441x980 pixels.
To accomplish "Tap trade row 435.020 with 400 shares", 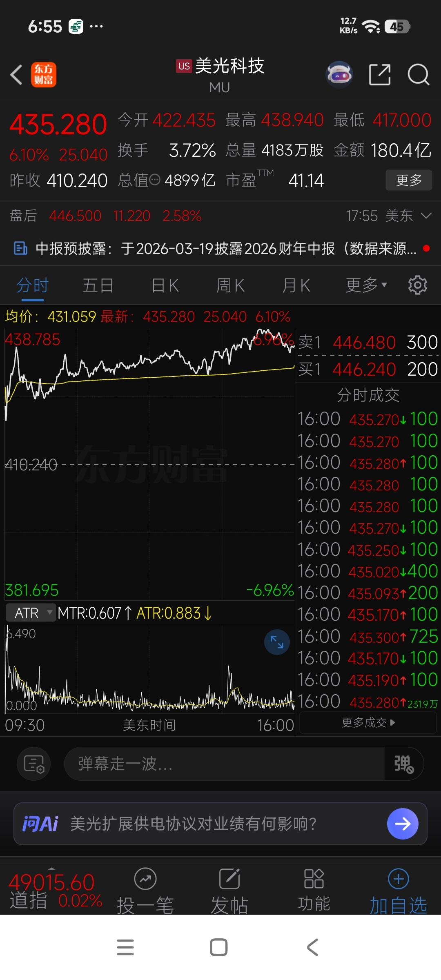I will click(368, 571).
